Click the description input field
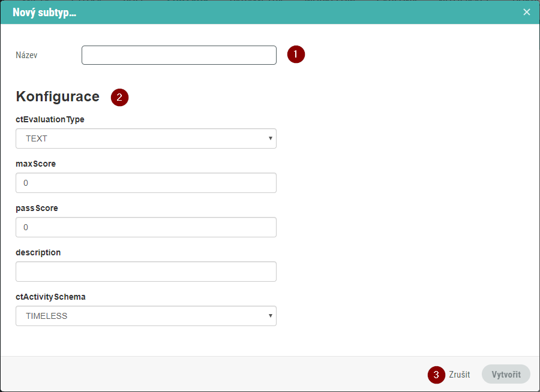Viewport: 540px width, 392px height. click(146, 272)
